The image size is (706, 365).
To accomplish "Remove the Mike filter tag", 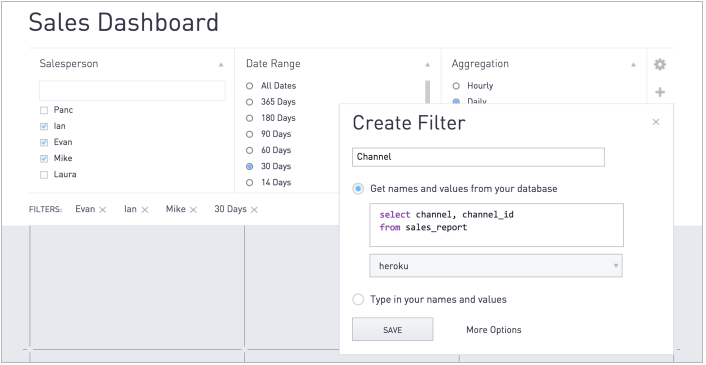I will (193, 210).
